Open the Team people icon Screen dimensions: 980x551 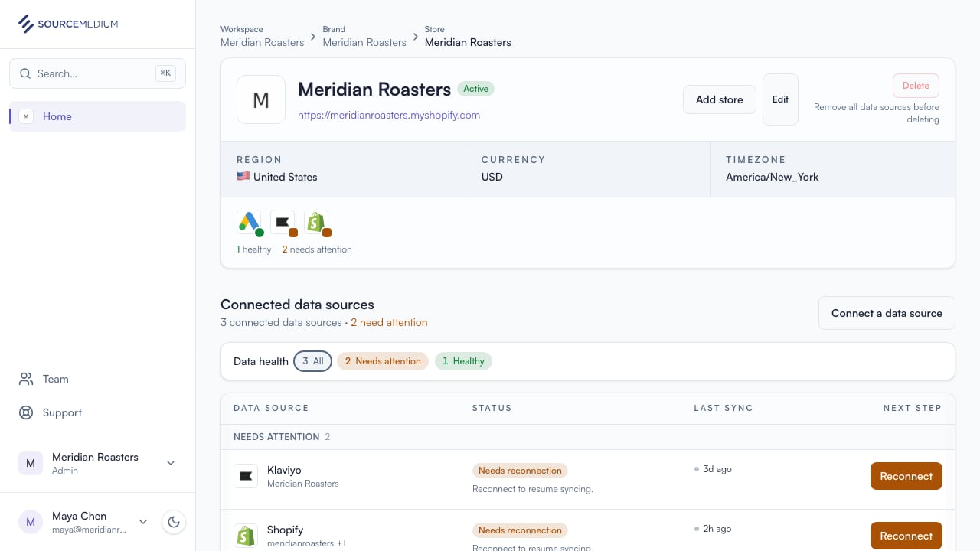point(26,379)
